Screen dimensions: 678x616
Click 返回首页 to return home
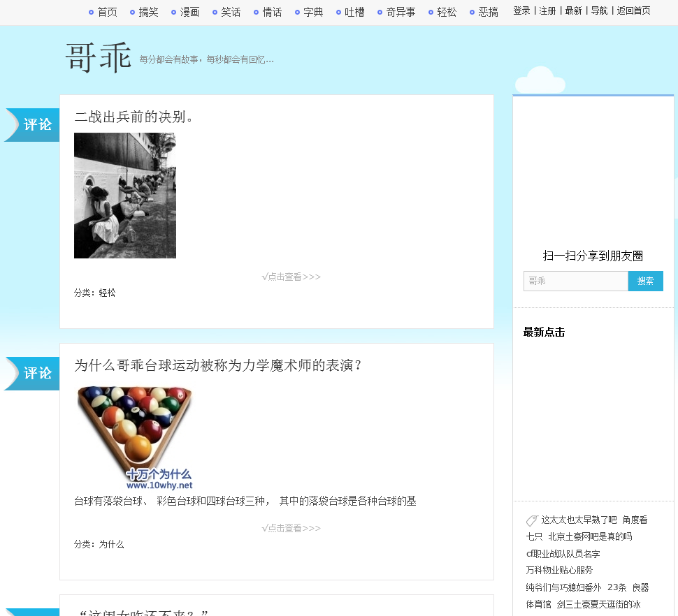633,10
